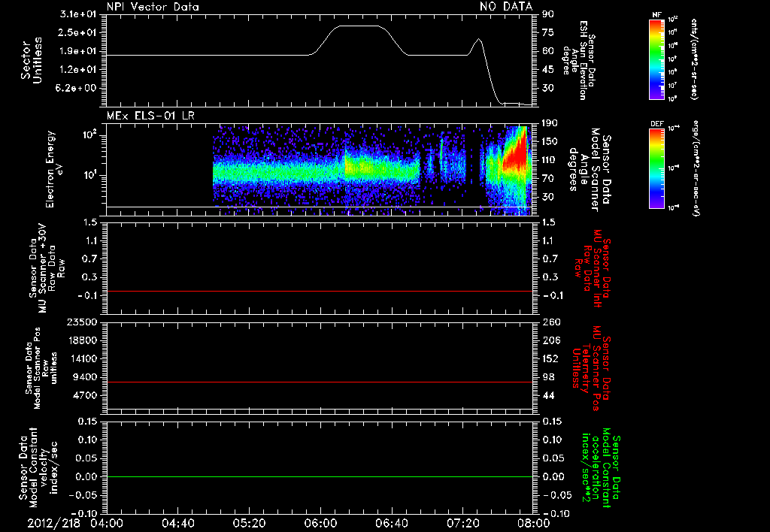Click the 14100 scanner position tick label

81,358
